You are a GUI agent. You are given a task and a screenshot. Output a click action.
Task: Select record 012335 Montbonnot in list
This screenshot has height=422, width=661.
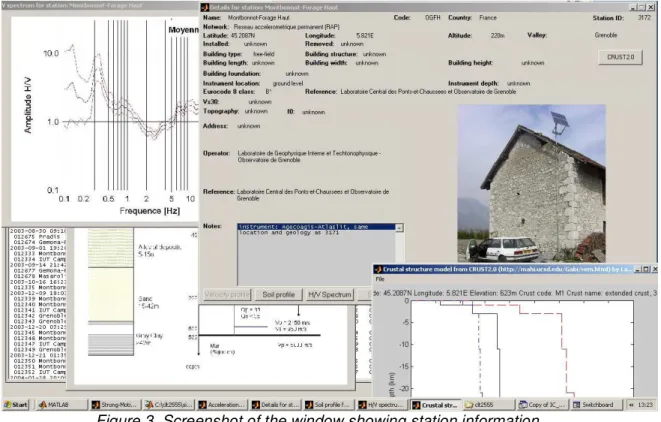[40, 287]
